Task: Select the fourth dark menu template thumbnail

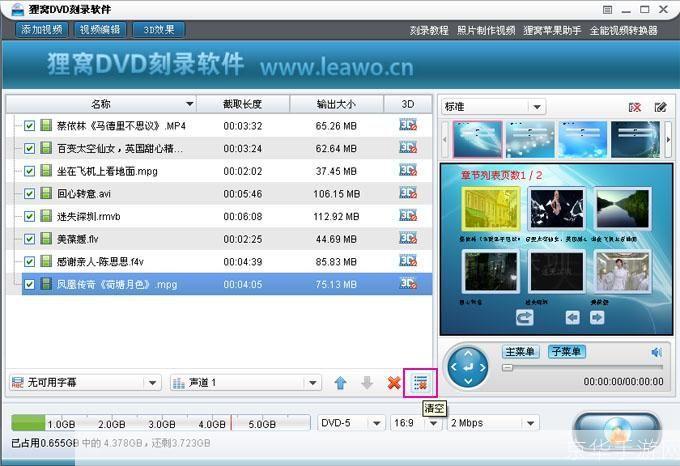Action: point(635,139)
